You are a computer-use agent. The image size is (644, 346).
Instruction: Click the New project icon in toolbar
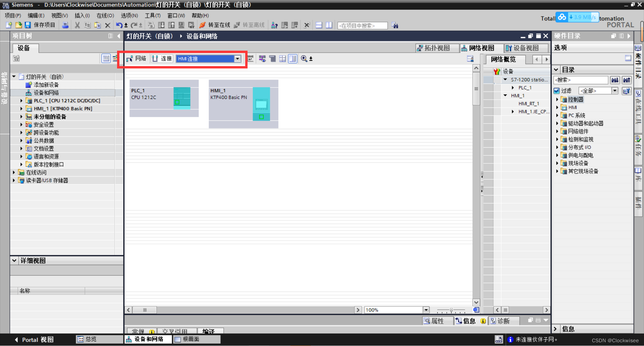[x=9, y=25]
